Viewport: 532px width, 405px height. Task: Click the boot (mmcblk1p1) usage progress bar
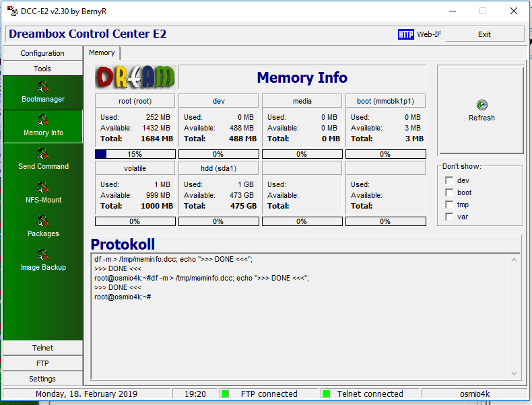point(385,154)
